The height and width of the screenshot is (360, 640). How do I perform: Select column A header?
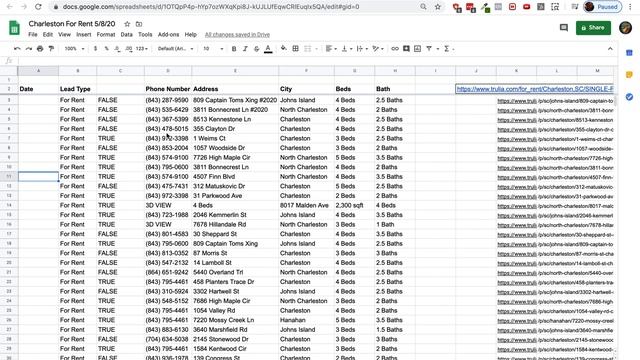coord(38,71)
